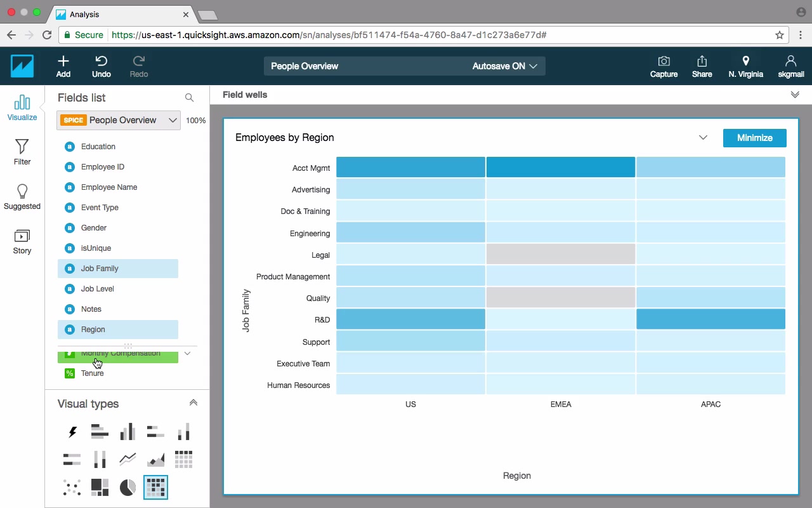
Task: Select the Education field
Action: [118, 147]
